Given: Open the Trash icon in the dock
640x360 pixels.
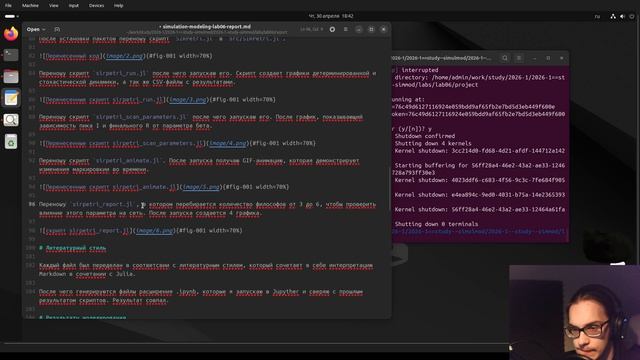Looking at the screenshot, I should point(11,142).
